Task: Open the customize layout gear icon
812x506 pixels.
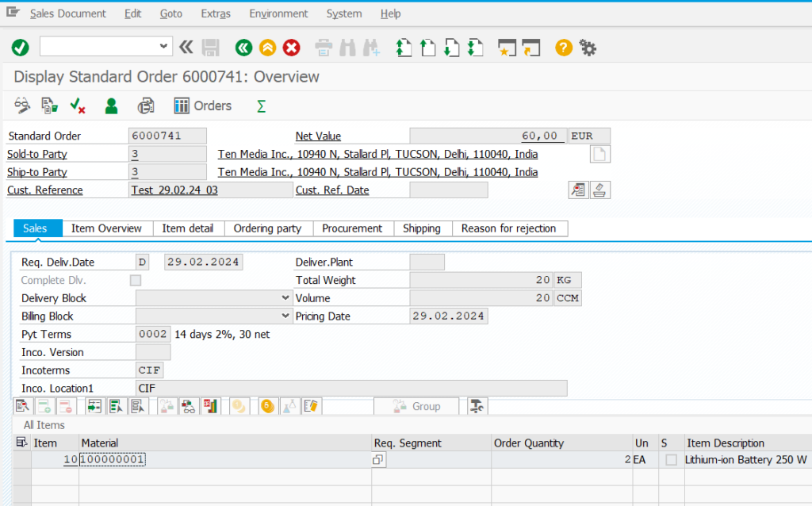Action: coord(588,48)
